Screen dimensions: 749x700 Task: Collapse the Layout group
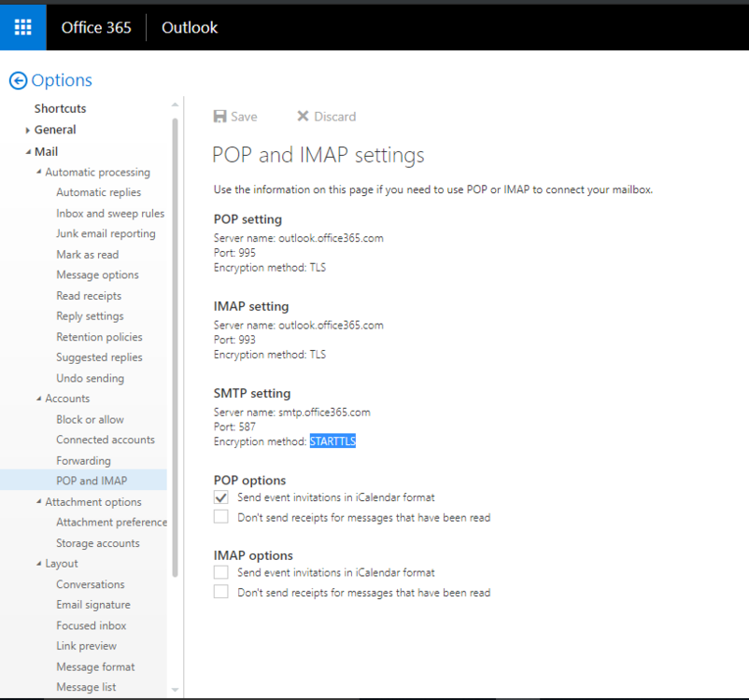(38, 564)
